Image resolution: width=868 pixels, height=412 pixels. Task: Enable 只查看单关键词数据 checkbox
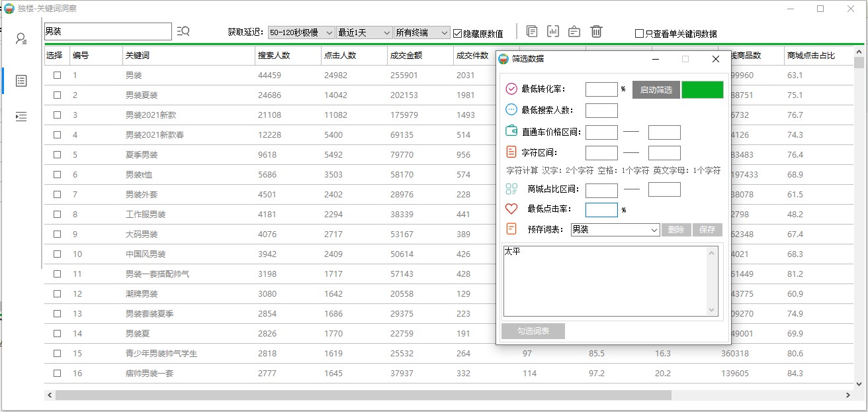[x=639, y=34]
